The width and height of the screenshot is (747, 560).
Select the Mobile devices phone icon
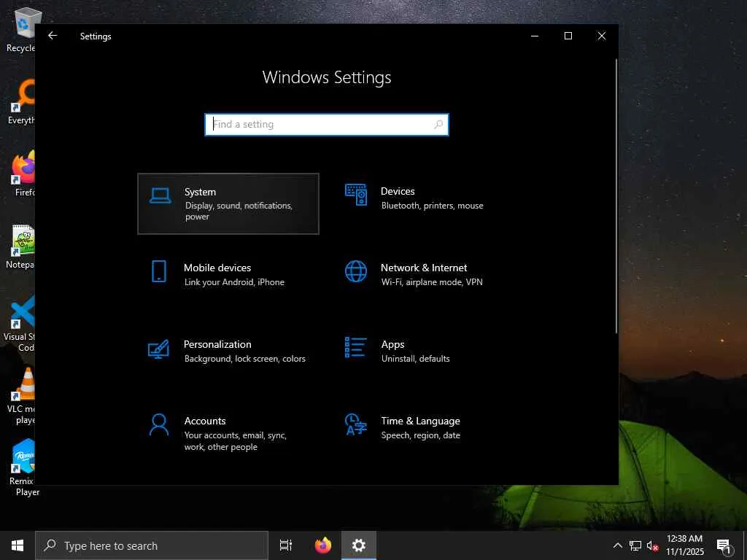(x=159, y=271)
